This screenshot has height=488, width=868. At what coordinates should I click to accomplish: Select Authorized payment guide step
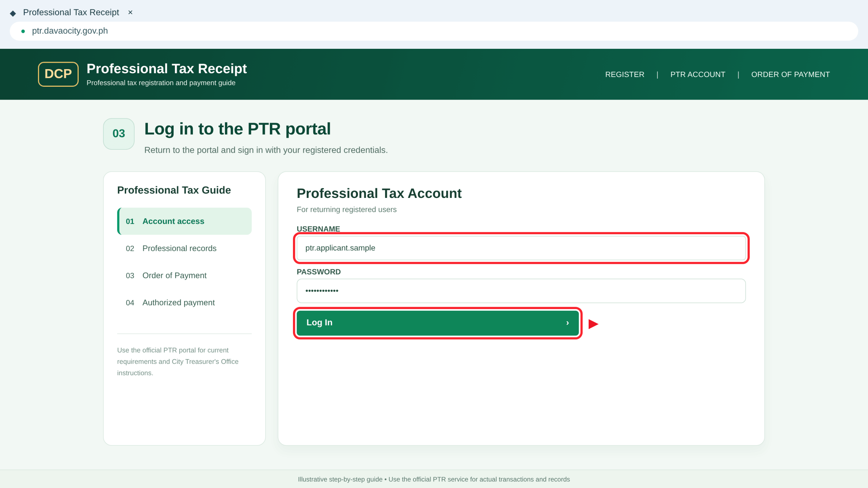184,303
